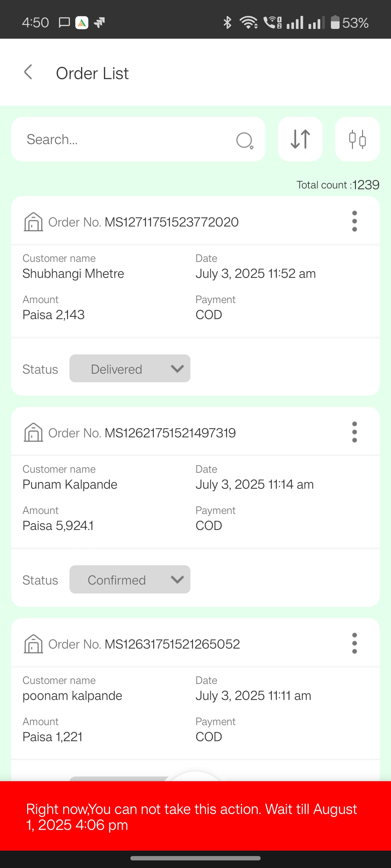Expand the Delivered status dropdown

tap(130, 369)
